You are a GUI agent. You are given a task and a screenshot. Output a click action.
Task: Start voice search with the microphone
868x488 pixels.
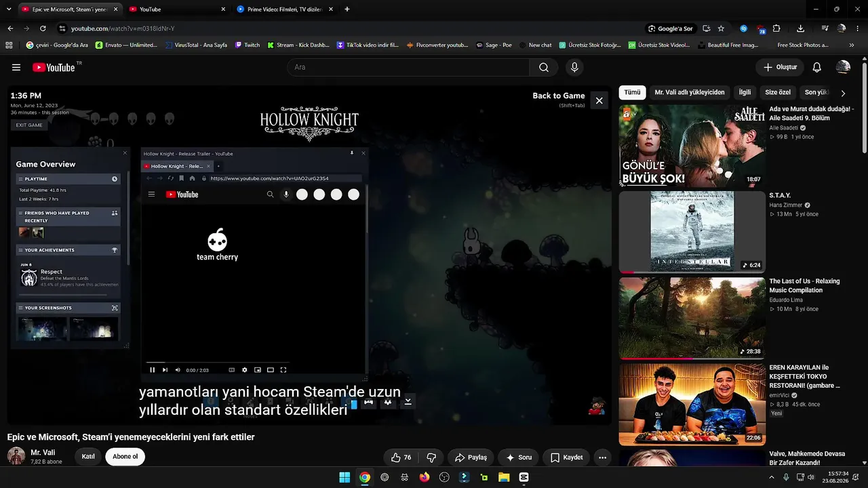[574, 67]
